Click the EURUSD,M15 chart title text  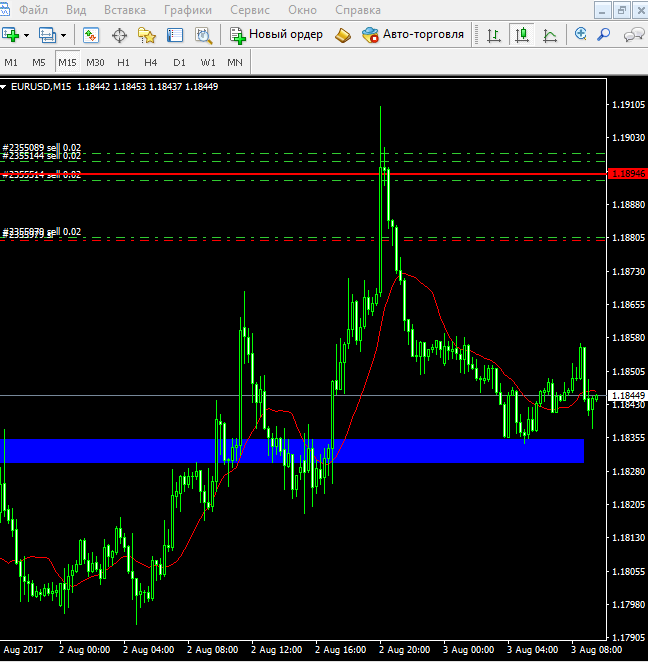(41, 87)
